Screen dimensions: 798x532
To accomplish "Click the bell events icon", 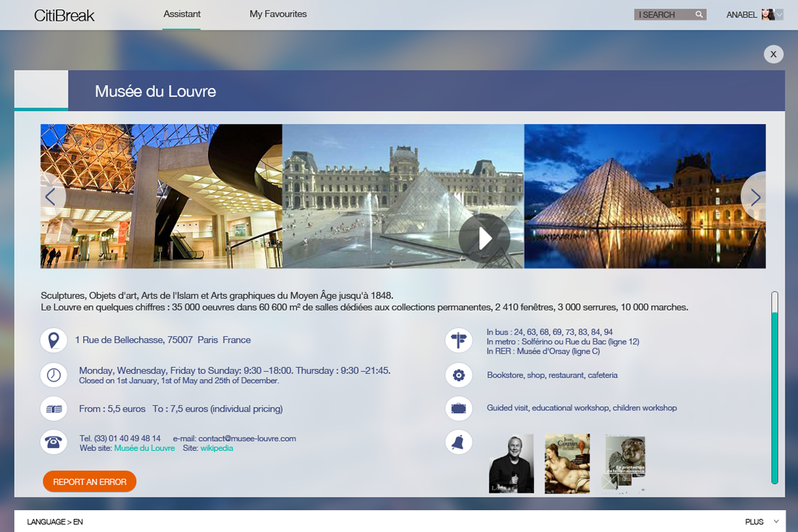I will (x=459, y=442).
